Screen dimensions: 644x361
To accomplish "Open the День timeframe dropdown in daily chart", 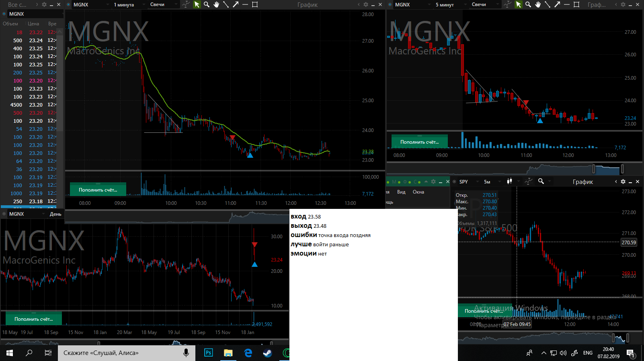I will [x=55, y=214].
